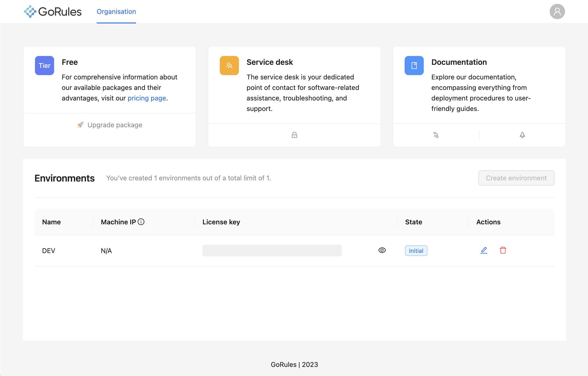The height and width of the screenshot is (376, 588).
Task: Toggle the license key visibility eye icon
Action: 381,250
